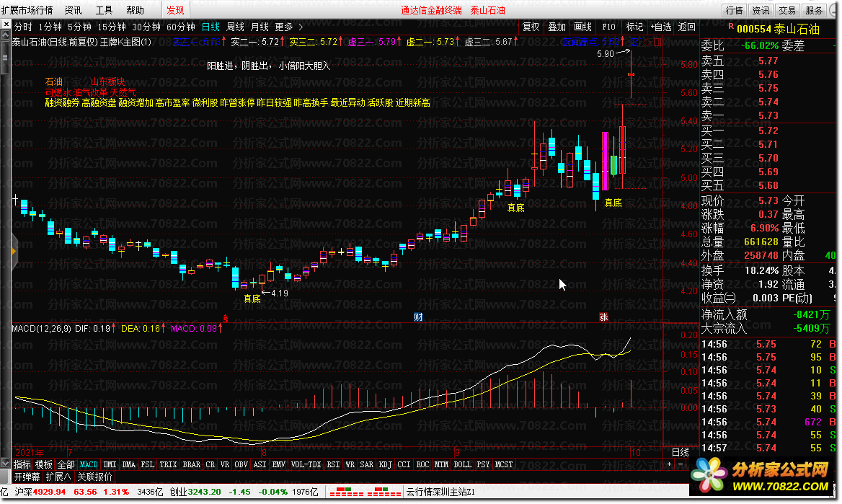
Task: Click the 000554 泰山石油 stock title
Action: pos(778,29)
